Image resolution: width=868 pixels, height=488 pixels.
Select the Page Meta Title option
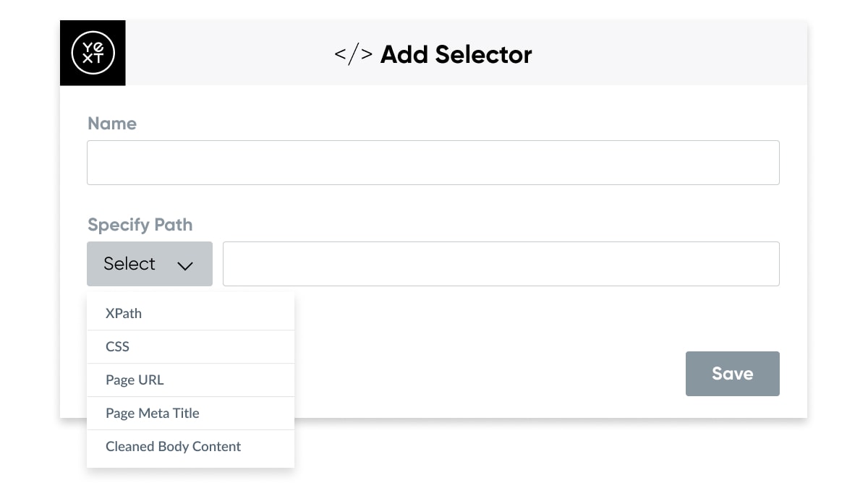(x=190, y=414)
